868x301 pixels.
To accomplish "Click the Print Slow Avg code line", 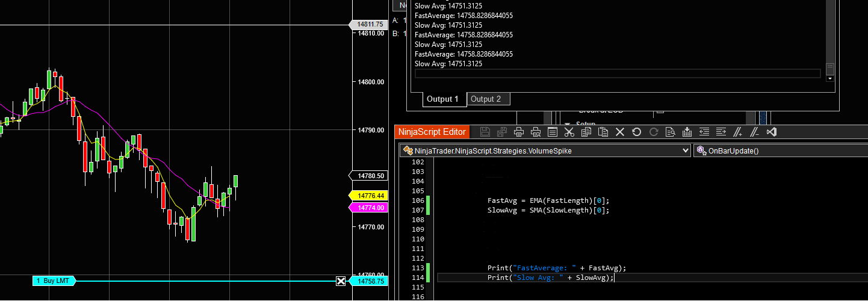I will pos(551,278).
